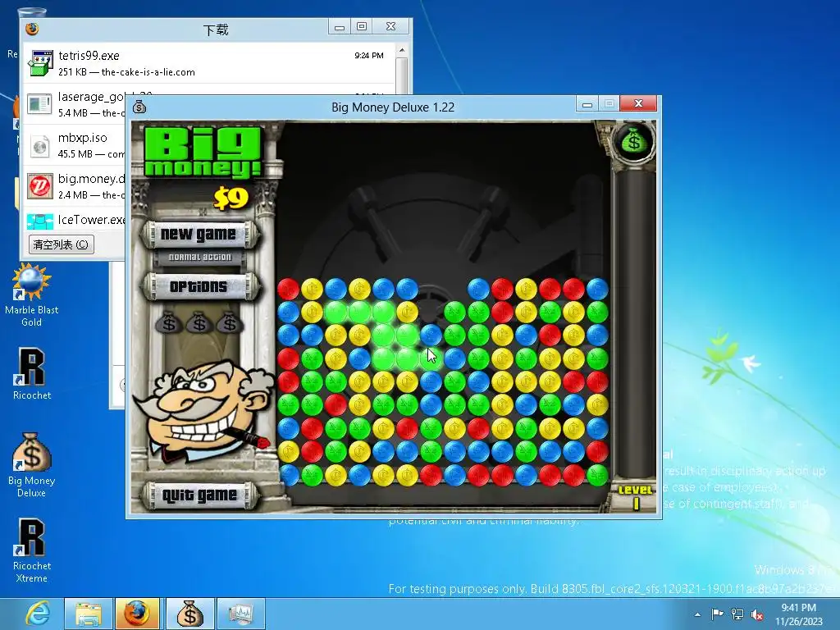This screenshot has height=630, width=840.
Task: Click the blue coin at the grid's top-right corner
Action: 597,289
